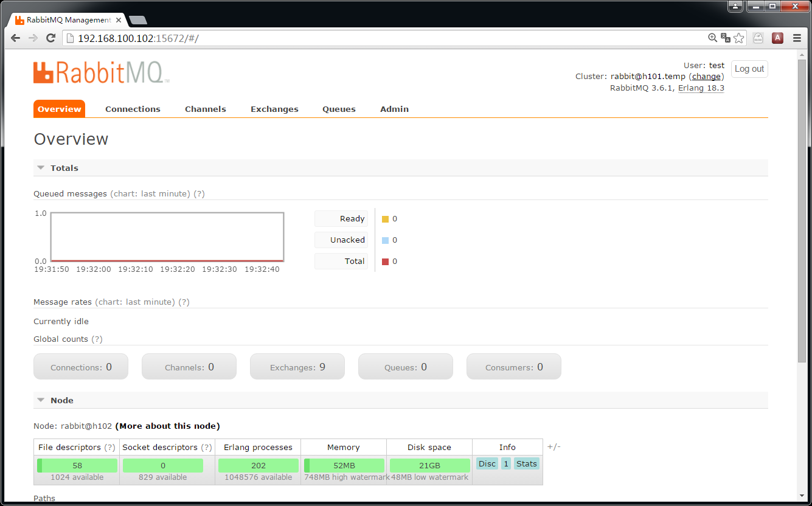Click the gray extension icon beside star
The width and height of the screenshot is (812, 506).
pyautogui.click(x=758, y=38)
